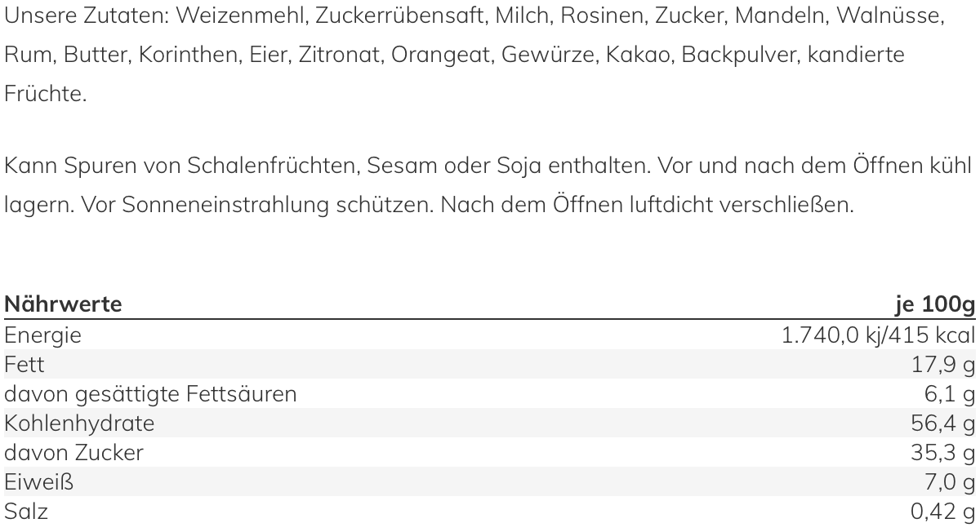Click the 7,0 g protein value
The height and width of the screenshot is (532, 980).
tap(949, 482)
